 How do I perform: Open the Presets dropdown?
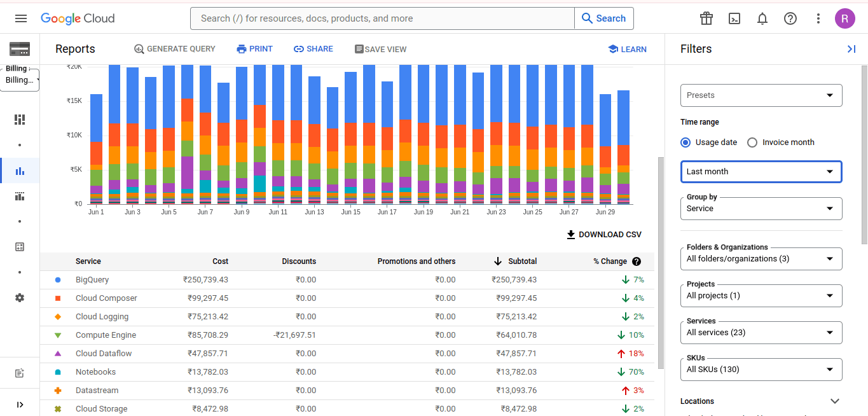(x=761, y=95)
